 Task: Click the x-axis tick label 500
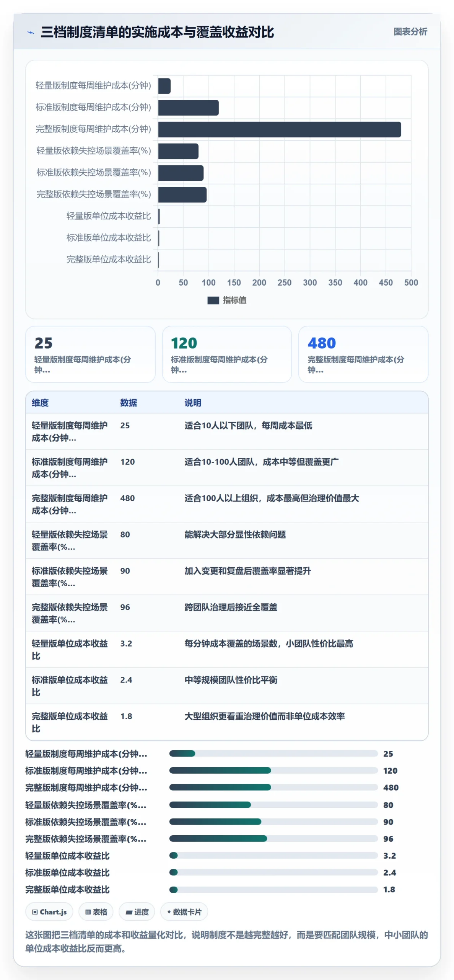click(411, 283)
